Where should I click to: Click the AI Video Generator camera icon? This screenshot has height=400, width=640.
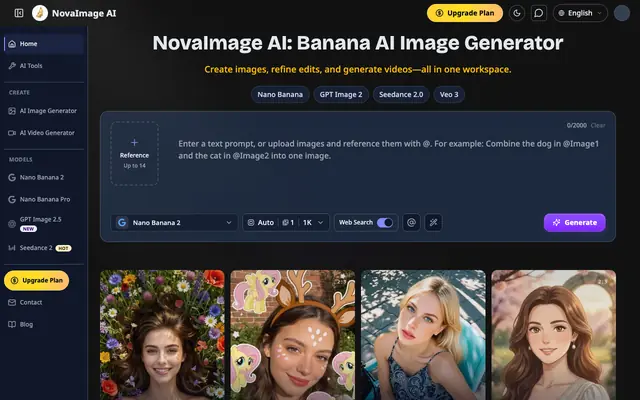(x=12, y=133)
